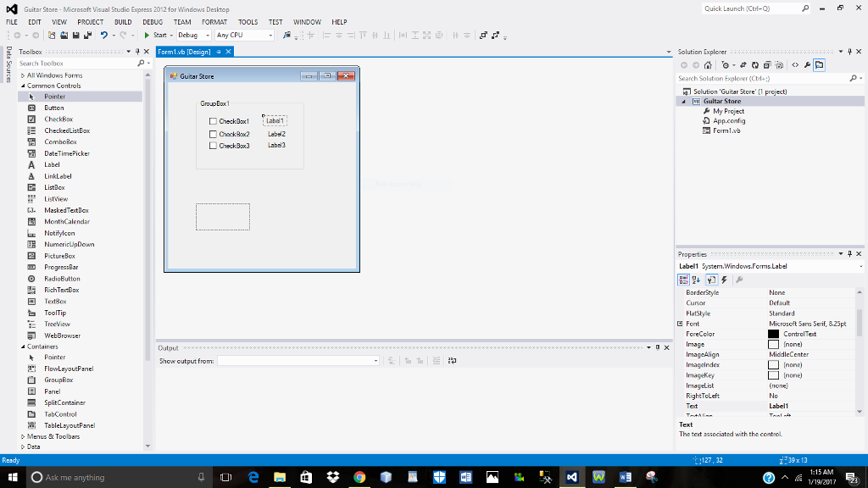The image size is (868, 488).
Task: Collapse the Guitar Store project node
Action: coord(682,101)
